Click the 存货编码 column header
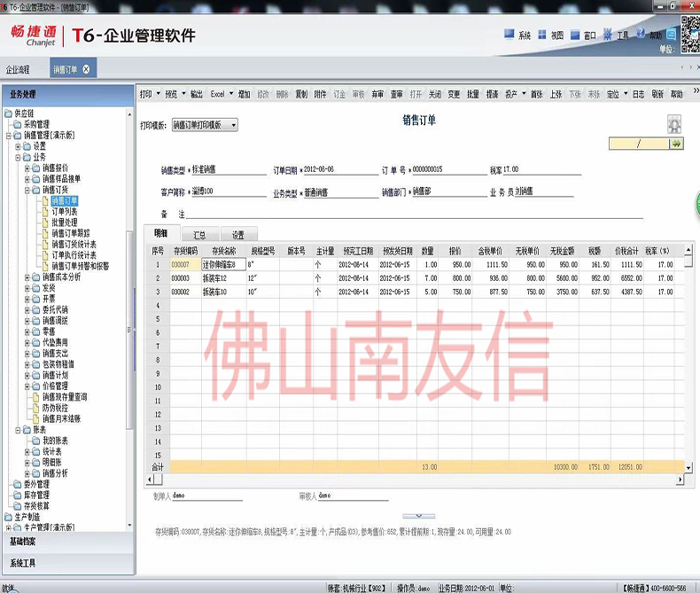The image size is (700, 593). (x=186, y=251)
